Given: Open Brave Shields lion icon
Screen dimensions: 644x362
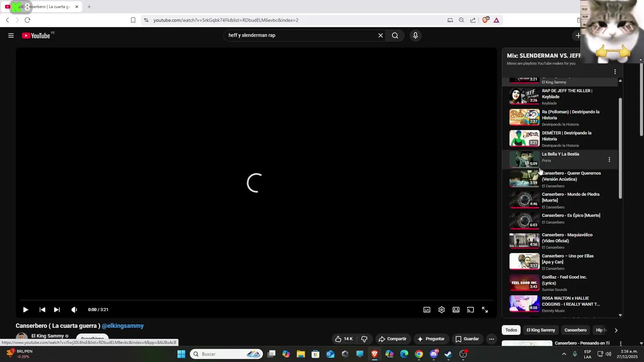Looking at the screenshot, I should (485, 20).
